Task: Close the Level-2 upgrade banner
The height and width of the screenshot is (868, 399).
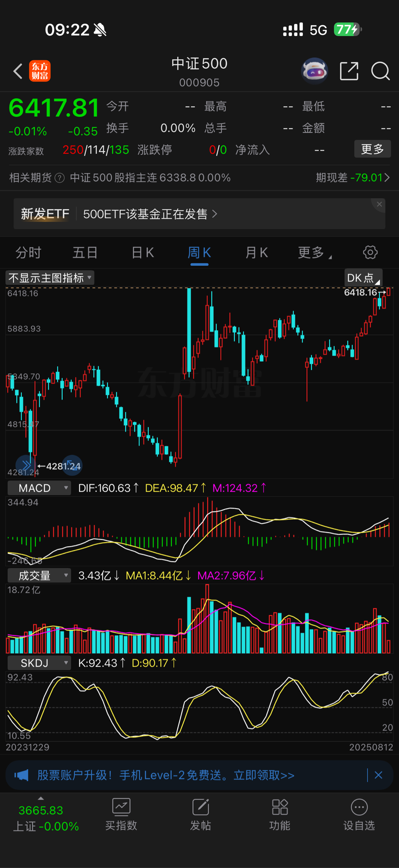Action: coord(378,775)
